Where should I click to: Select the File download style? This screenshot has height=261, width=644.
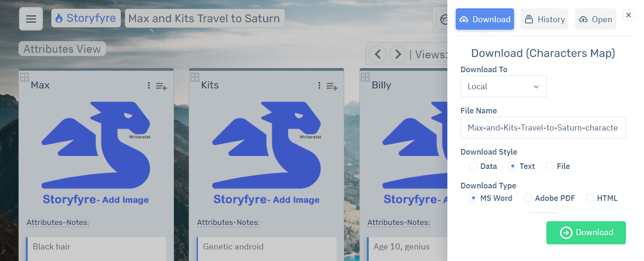point(550,166)
